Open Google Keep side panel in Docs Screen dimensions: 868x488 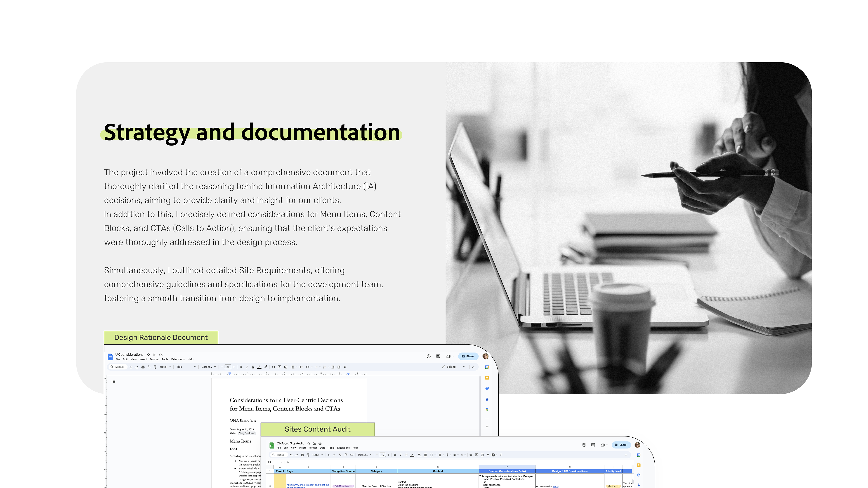(x=487, y=378)
